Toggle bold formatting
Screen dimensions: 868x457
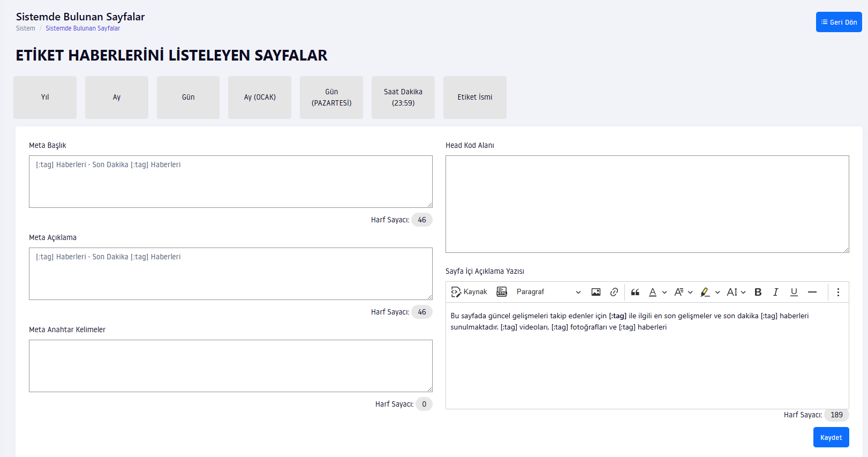(758, 292)
